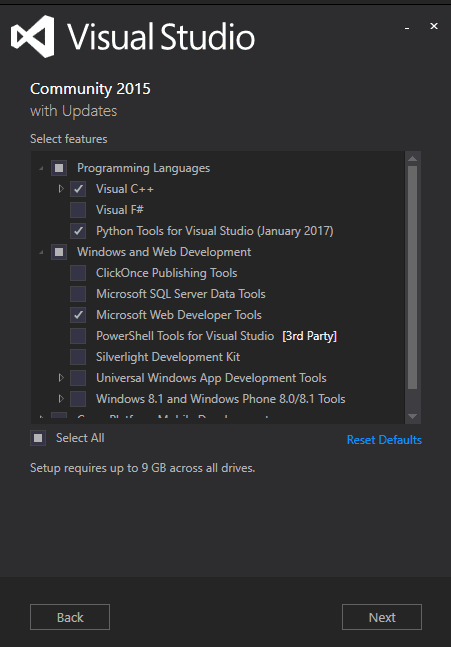Viewport: 451px width, 647px height.
Task: Click the features list scrollbar thumb
Action: 412,278
